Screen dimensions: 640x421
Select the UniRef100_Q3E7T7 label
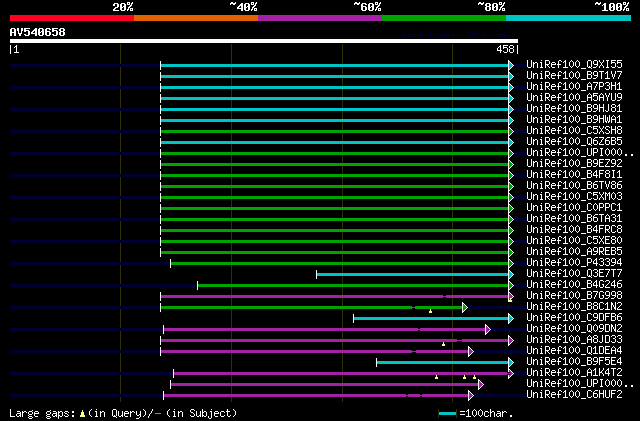[574, 274]
